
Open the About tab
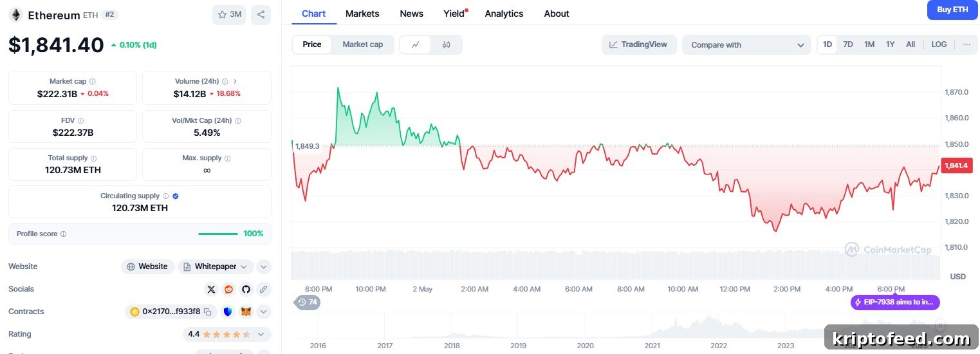[557, 14]
